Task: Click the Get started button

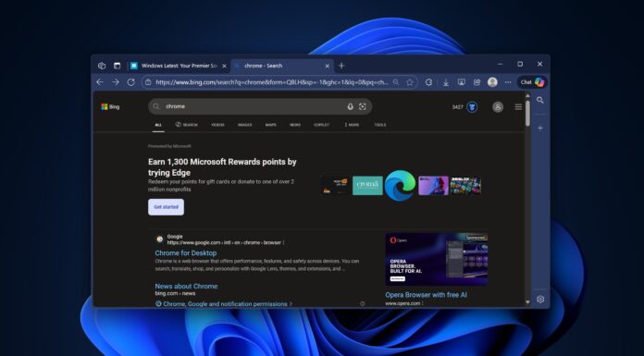Action: (166, 207)
